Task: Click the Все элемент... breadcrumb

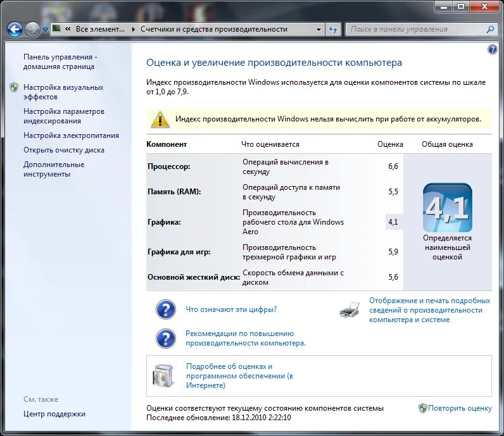Action: tap(100, 29)
